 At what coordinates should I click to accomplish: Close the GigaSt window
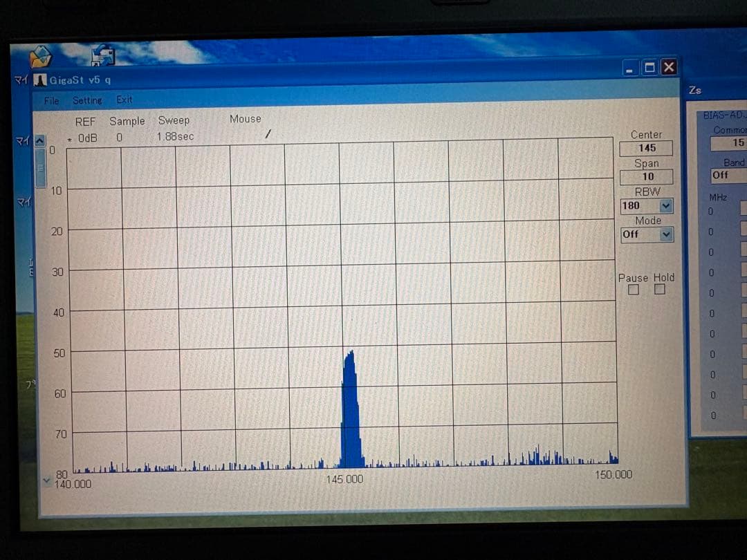point(668,67)
